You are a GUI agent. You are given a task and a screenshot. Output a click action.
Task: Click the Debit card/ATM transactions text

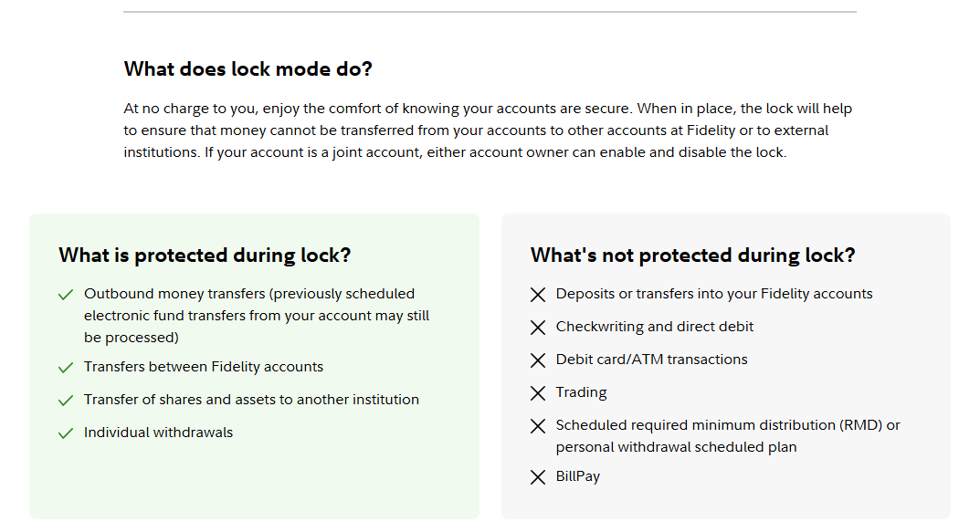pos(651,360)
